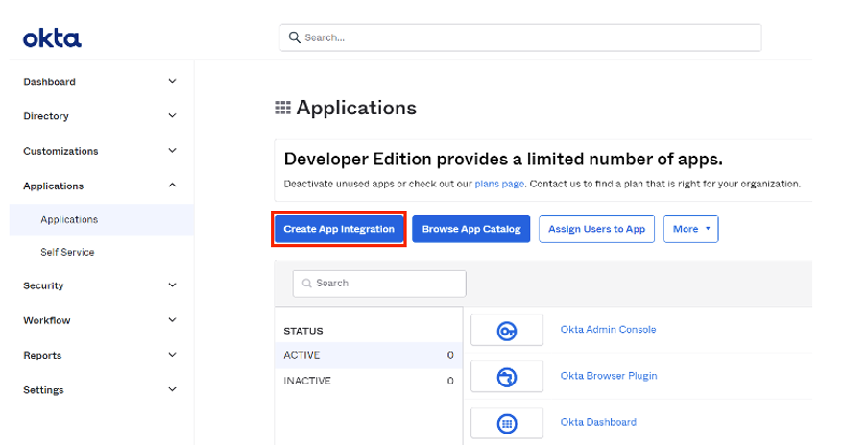Click Assign Users to App button

coord(597,229)
